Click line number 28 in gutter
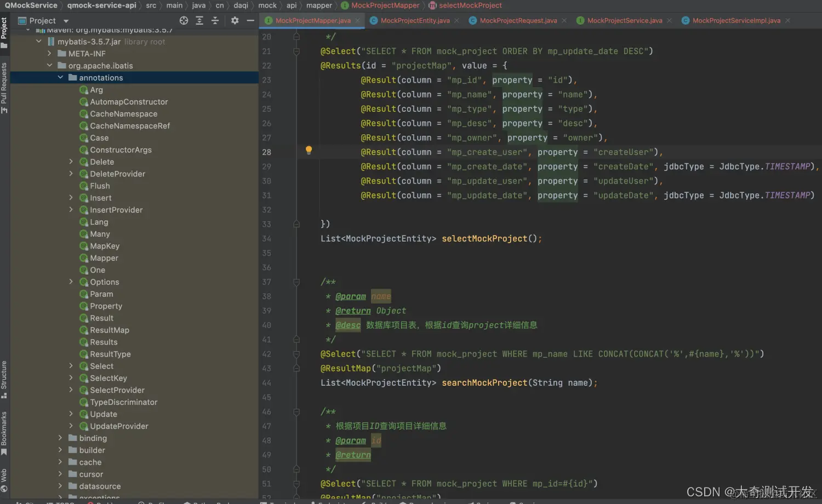This screenshot has height=504, width=822. (266, 152)
